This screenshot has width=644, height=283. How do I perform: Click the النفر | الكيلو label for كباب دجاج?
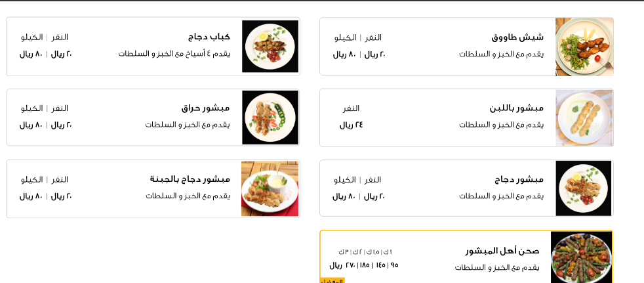pyautogui.click(x=45, y=37)
